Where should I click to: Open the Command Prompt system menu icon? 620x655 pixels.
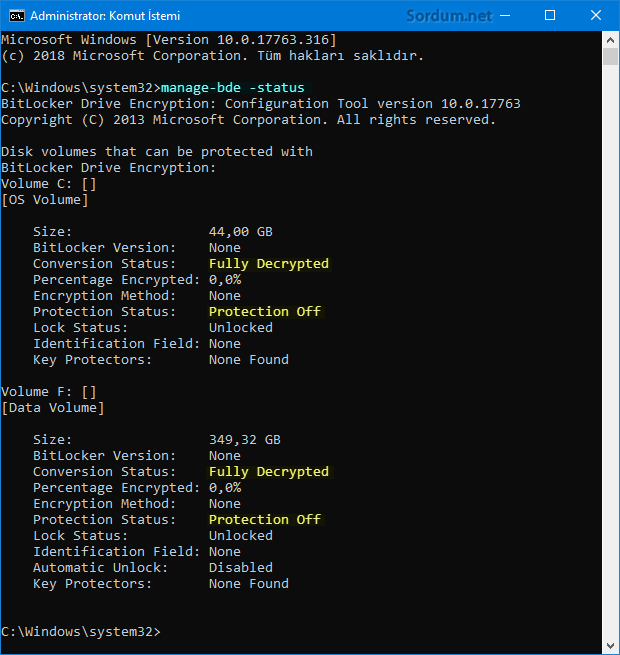[17, 16]
